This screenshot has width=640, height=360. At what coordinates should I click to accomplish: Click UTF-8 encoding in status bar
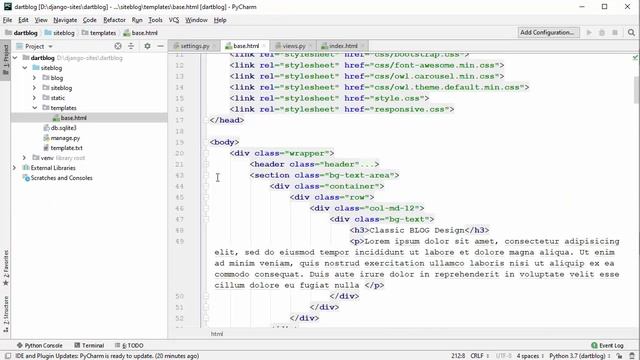coord(503,356)
